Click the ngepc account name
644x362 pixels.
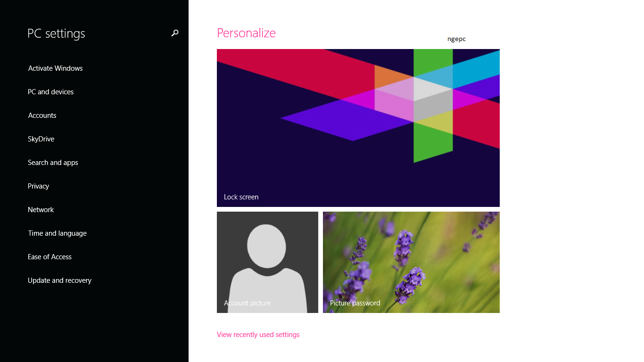(456, 39)
